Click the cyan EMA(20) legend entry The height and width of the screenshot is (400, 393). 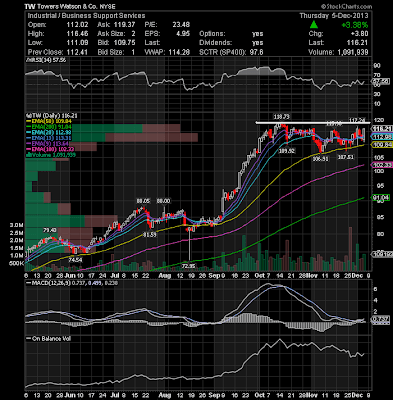coord(49,133)
